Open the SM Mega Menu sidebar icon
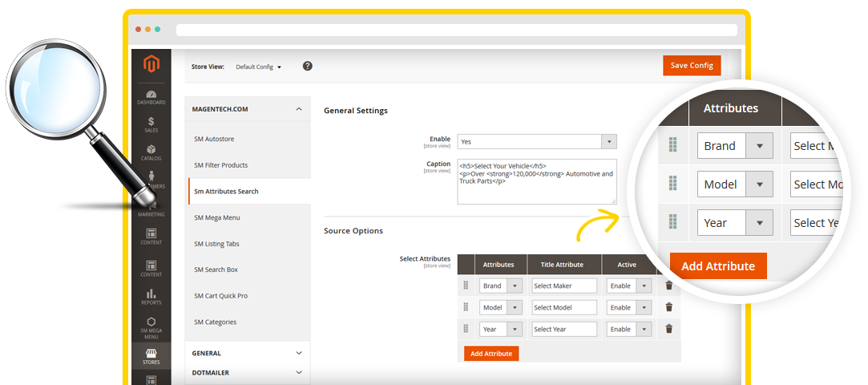 [151, 328]
